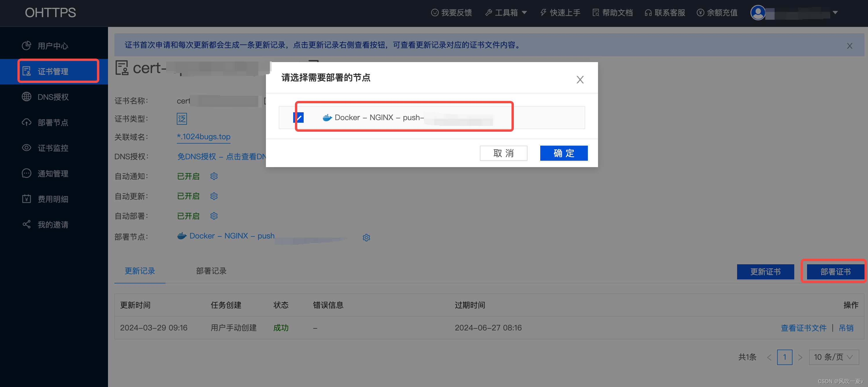
Task: Click the 证书监控 eye icon
Action: pyautogui.click(x=26, y=148)
